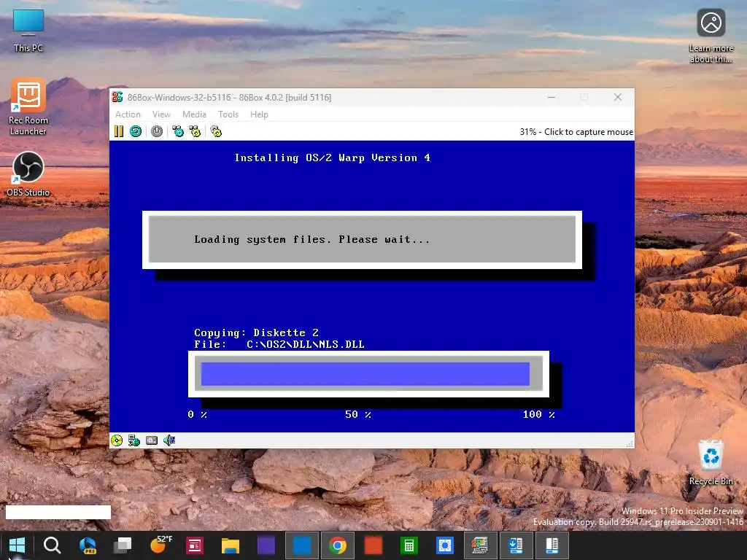Viewport: 747px width, 560px height.
Task: Open File Explorer from taskbar
Action: [x=230, y=545]
